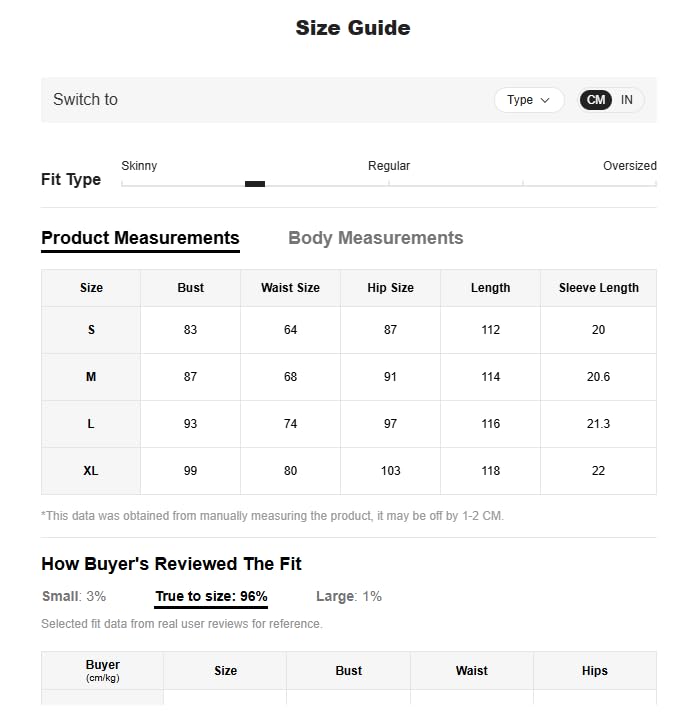Select the Product Measurements tab
The width and height of the screenshot is (686, 716).
(140, 238)
